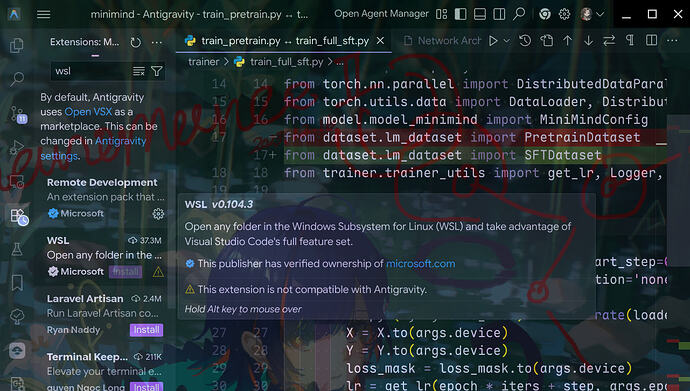Open search magnifier in title bar

[x=519, y=14]
